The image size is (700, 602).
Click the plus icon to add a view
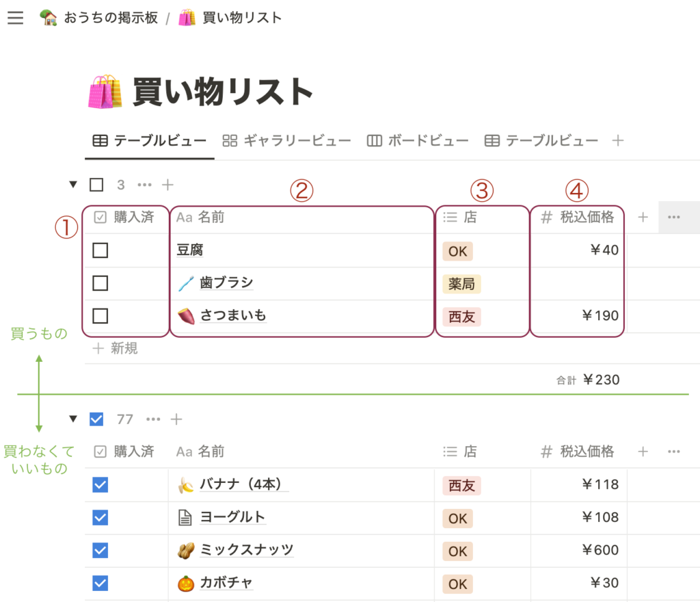(x=618, y=141)
